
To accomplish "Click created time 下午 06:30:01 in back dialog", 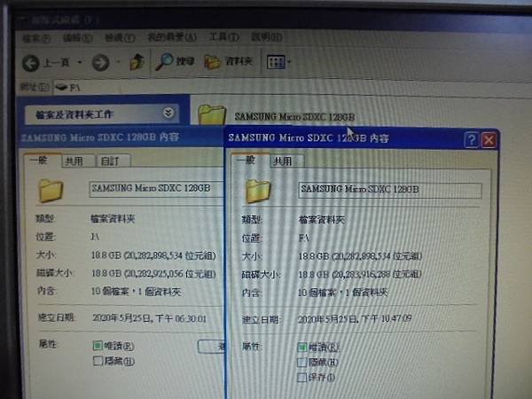I will click(x=182, y=318).
